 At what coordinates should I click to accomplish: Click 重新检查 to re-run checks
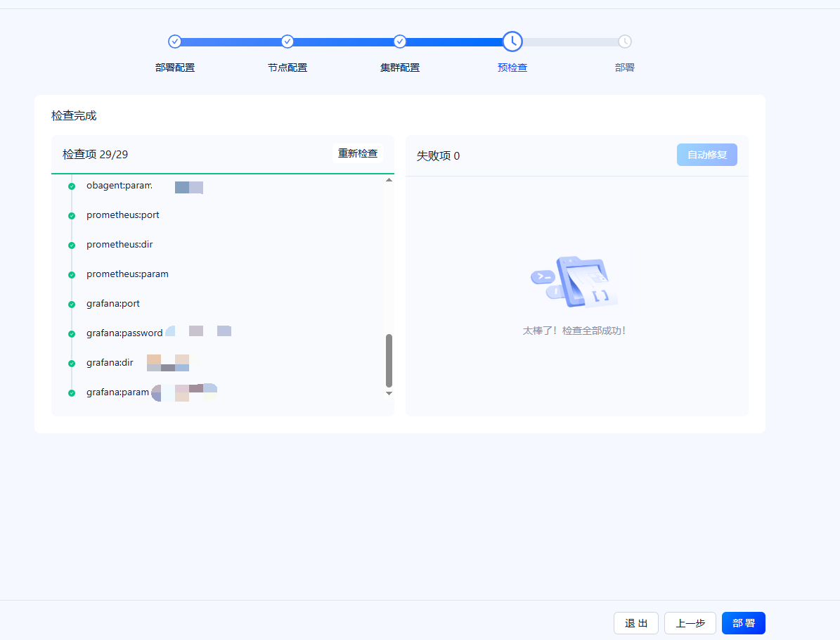point(358,153)
